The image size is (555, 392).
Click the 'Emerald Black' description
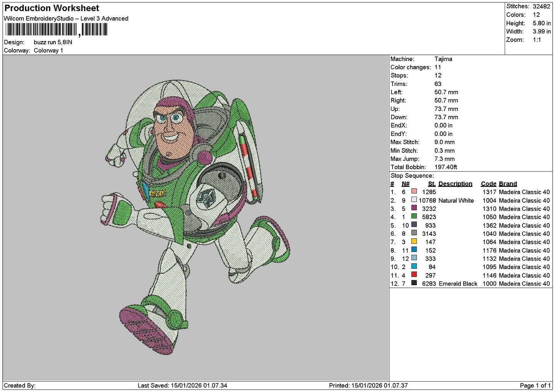pos(458,284)
